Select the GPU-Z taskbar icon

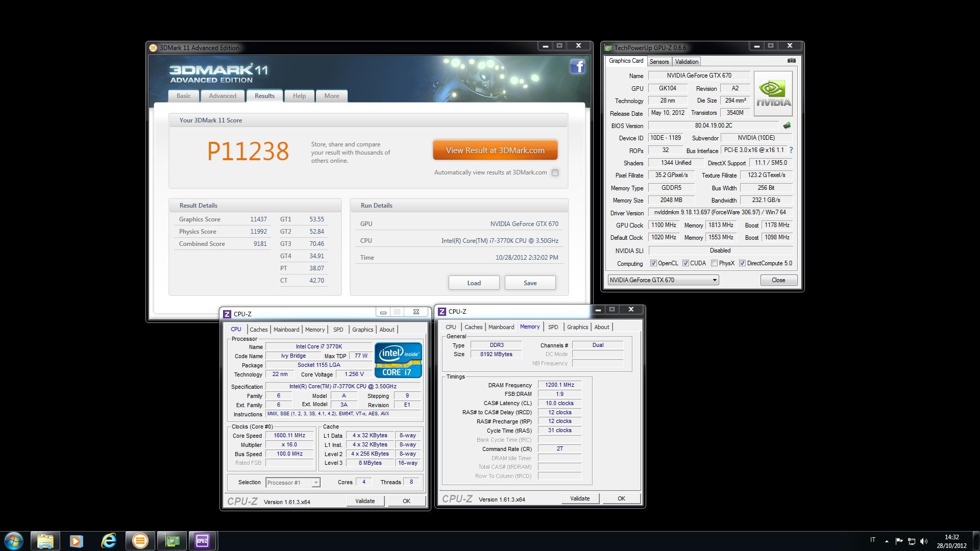click(x=172, y=541)
